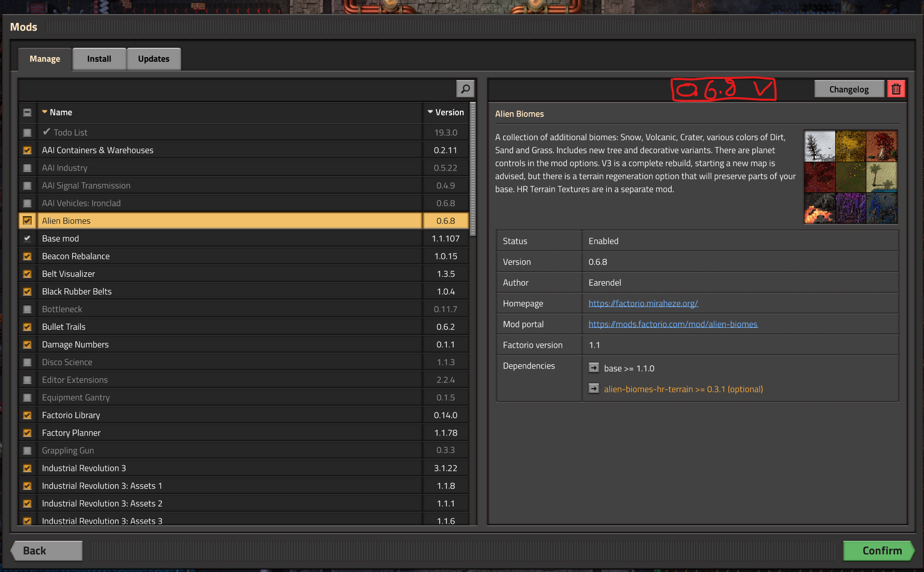Select Industrial Revolution 3: Assets 2 row

244,503
